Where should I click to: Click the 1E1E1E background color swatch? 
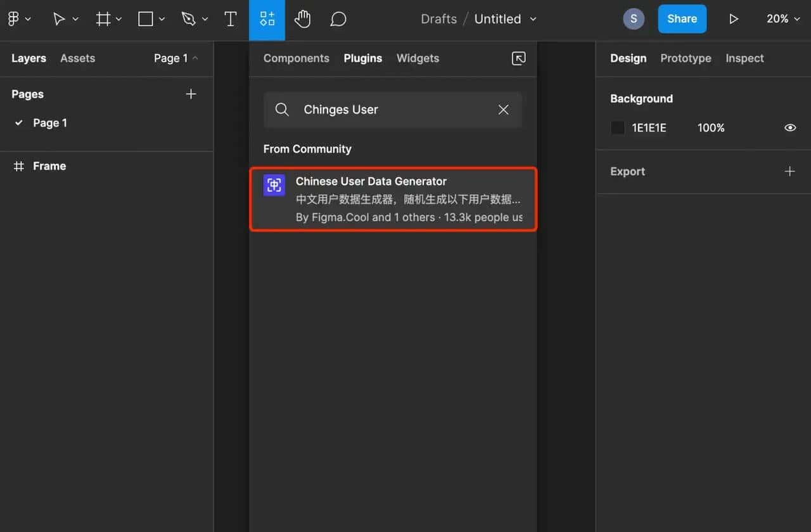[x=618, y=128]
